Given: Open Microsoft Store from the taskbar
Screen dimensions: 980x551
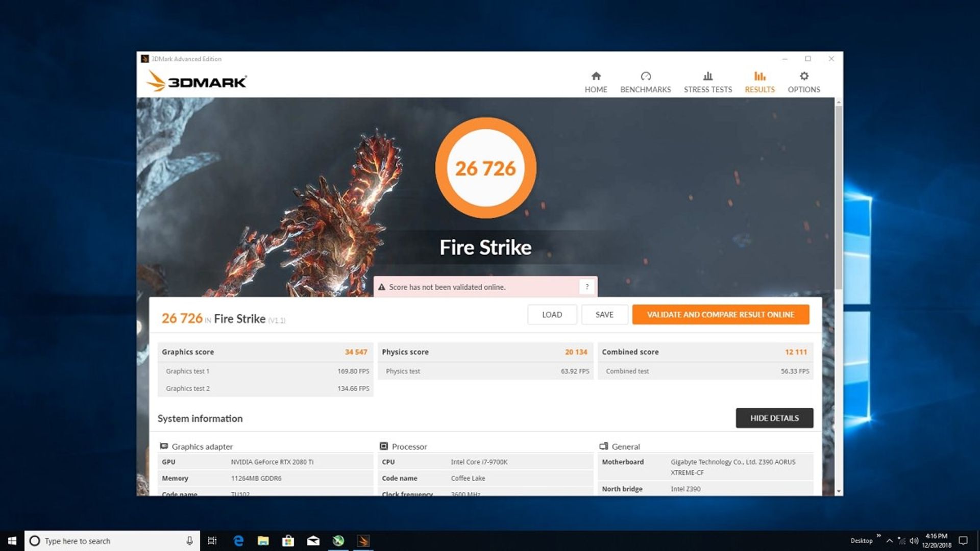Looking at the screenshot, I should 288,541.
